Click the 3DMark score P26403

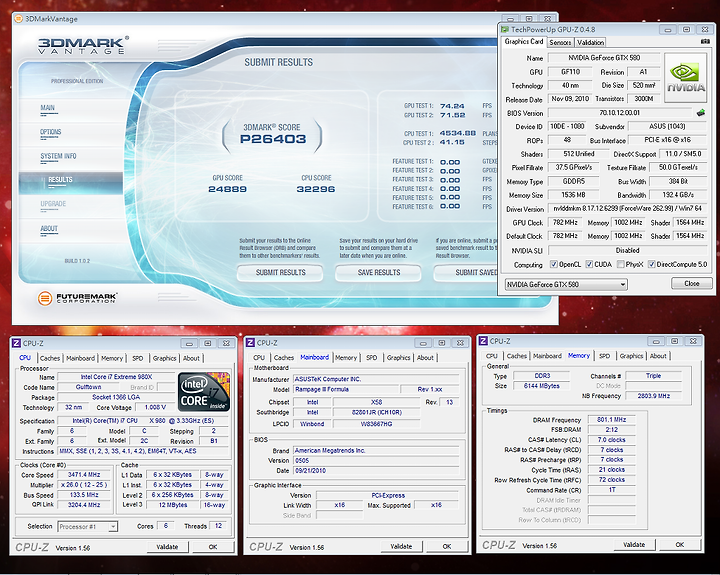tap(273, 139)
